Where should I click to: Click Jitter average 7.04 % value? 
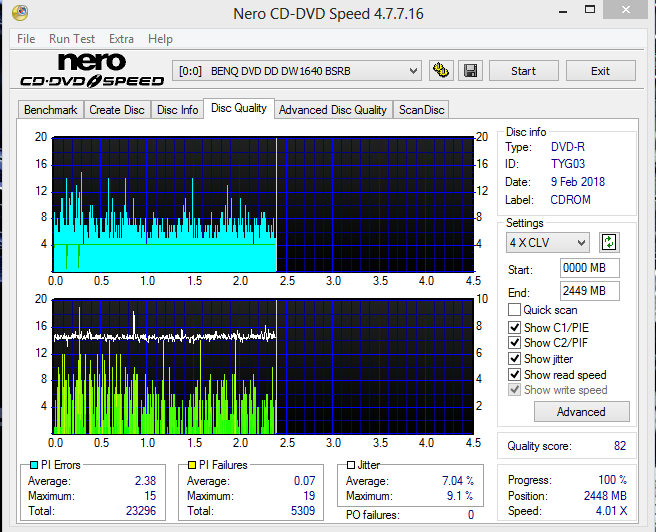[458, 481]
